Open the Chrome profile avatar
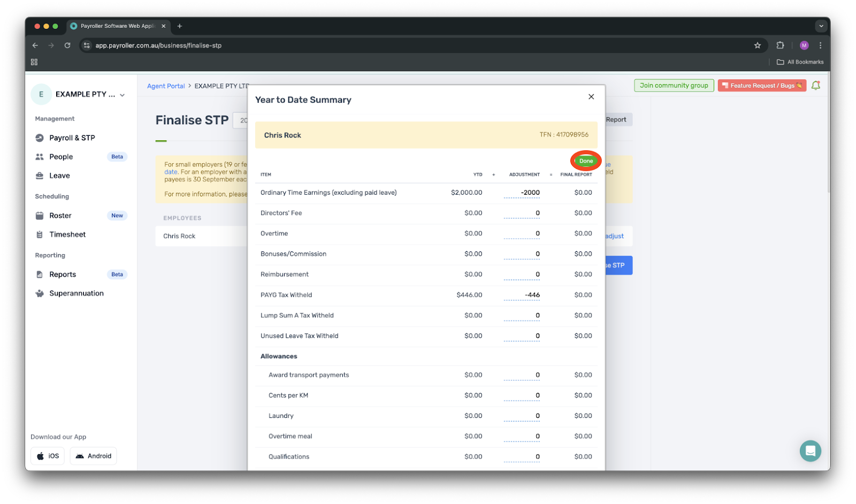 pyautogui.click(x=804, y=45)
